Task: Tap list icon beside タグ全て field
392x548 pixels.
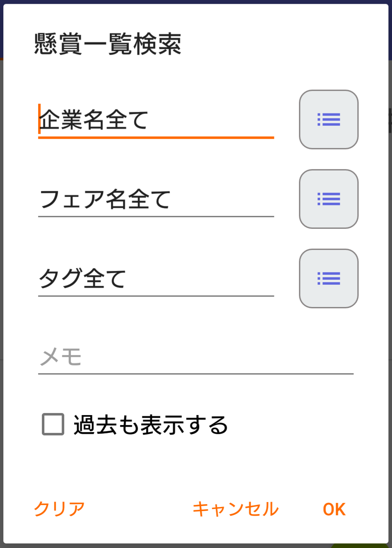Action: click(x=328, y=279)
